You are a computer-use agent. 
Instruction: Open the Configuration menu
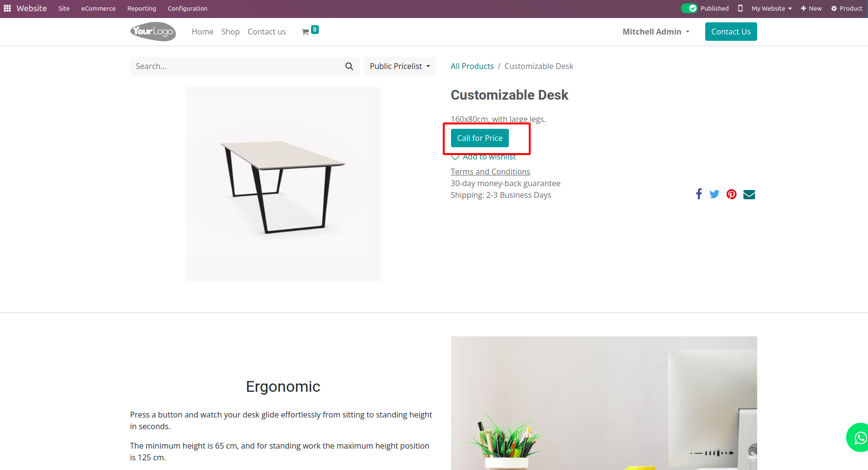187,8
